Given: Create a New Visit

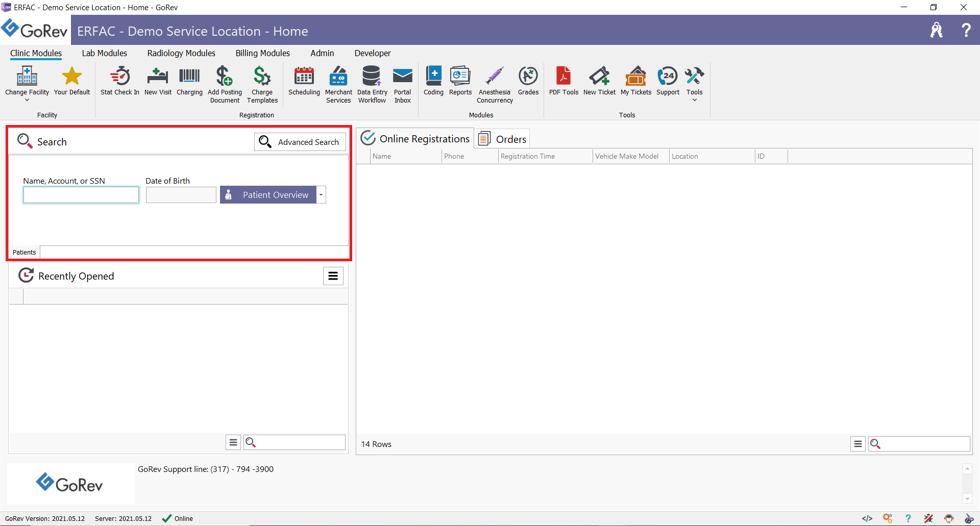Looking at the screenshot, I should tap(158, 81).
